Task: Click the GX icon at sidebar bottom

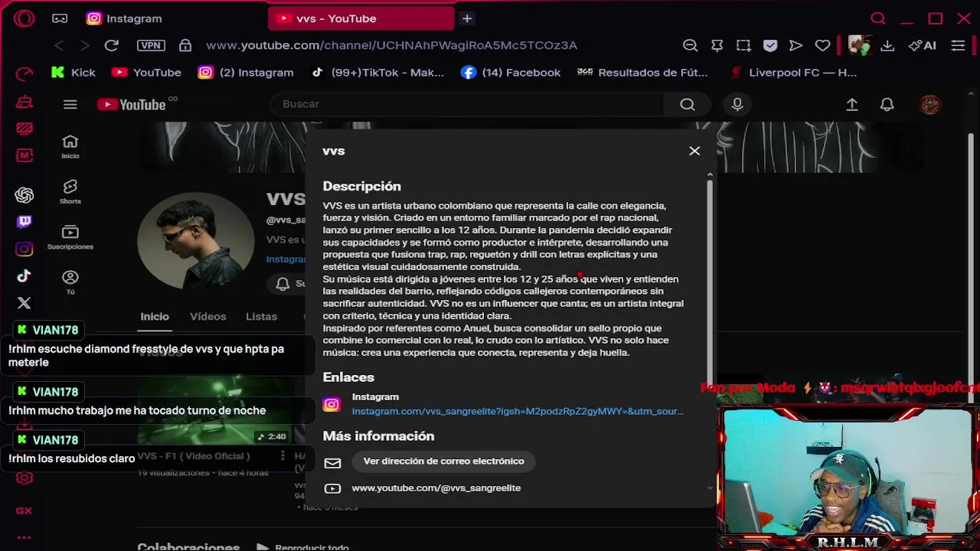Action: pos(24,510)
